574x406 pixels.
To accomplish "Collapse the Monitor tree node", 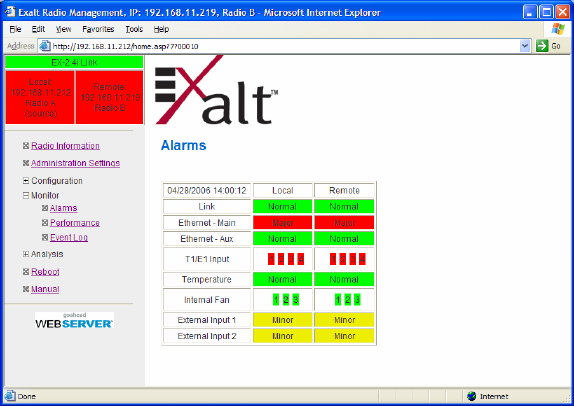I will click(26, 195).
